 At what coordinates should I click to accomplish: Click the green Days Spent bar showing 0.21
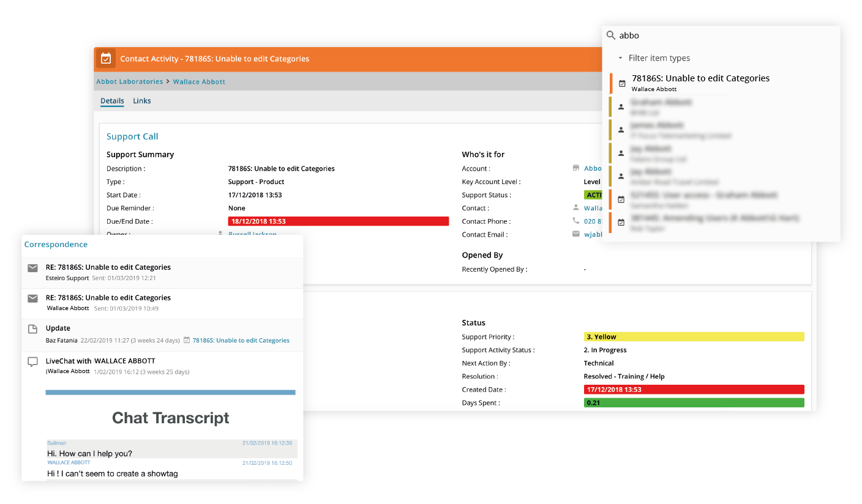point(694,402)
